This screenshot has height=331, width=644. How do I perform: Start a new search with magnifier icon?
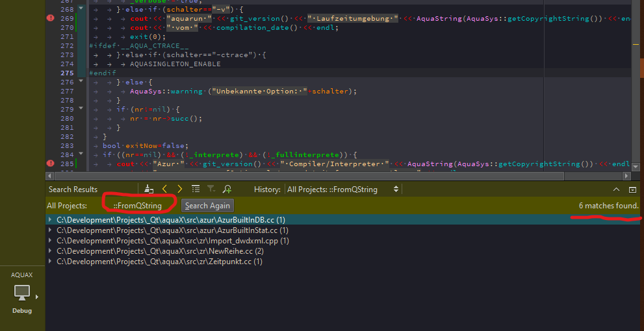pos(227,189)
